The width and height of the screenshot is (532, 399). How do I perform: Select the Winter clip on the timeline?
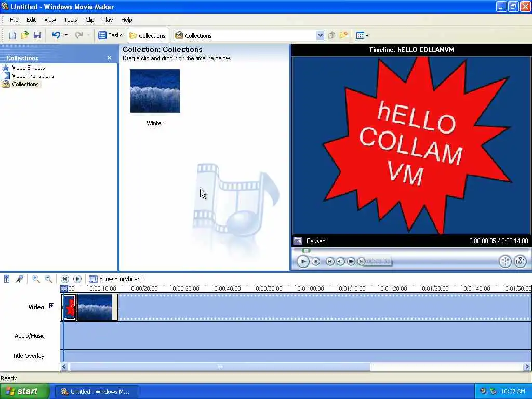coord(98,307)
